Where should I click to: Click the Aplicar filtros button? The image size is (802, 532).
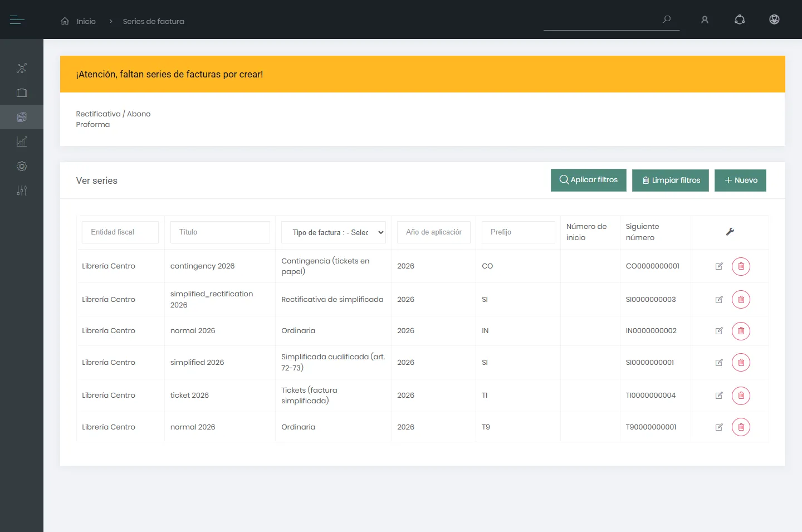pyautogui.click(x=589, y=180)
